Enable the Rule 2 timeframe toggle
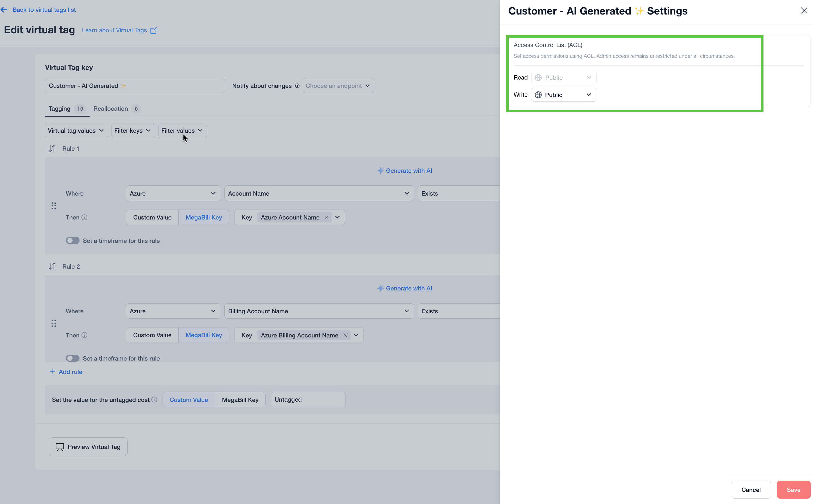The height and width of the screenshot is (504, 814). [72, 358]
